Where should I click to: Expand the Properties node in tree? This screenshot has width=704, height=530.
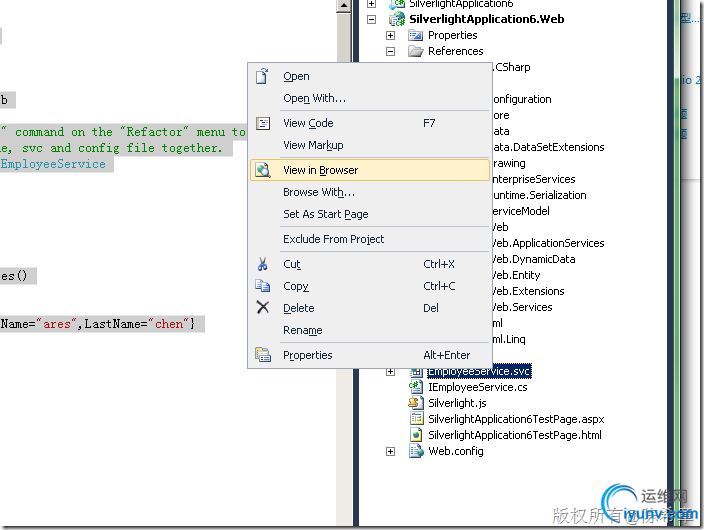point(391,35)
